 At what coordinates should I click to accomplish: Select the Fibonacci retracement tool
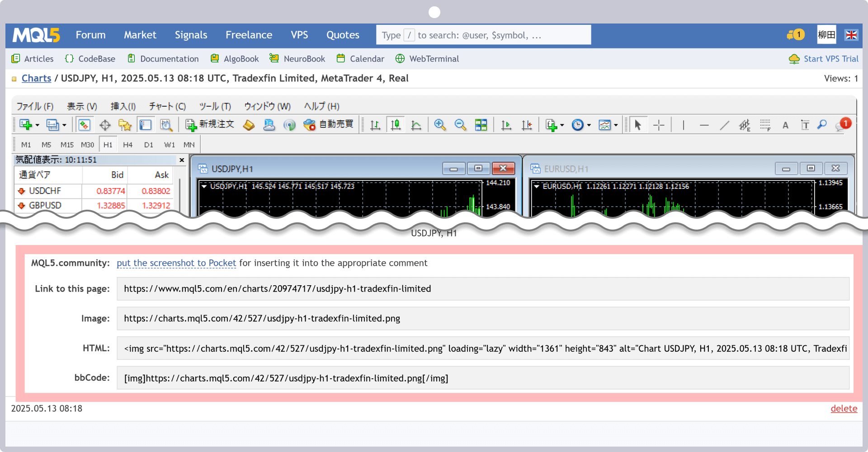(x=765, y=125)
